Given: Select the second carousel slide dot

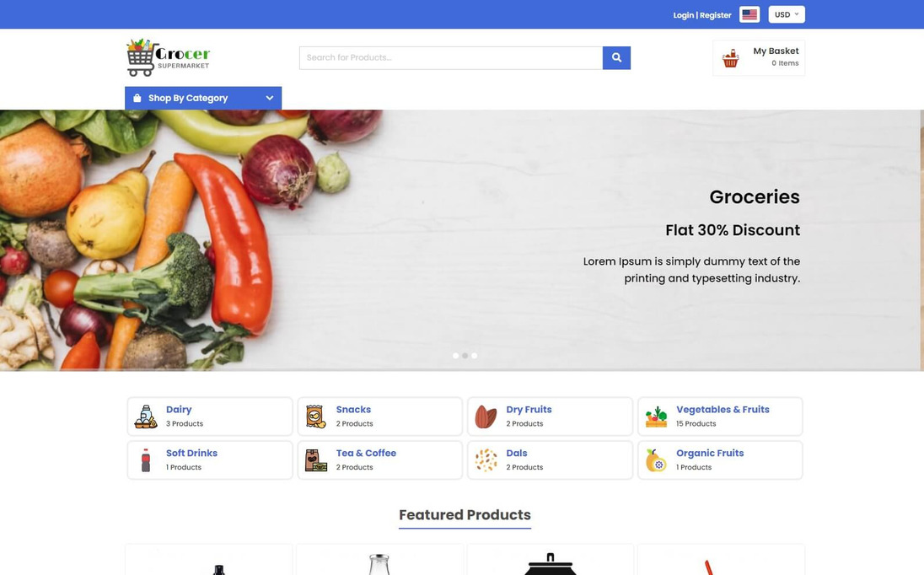Looking at the screenshot, I should pyautogui.click(x=465, y=356).
